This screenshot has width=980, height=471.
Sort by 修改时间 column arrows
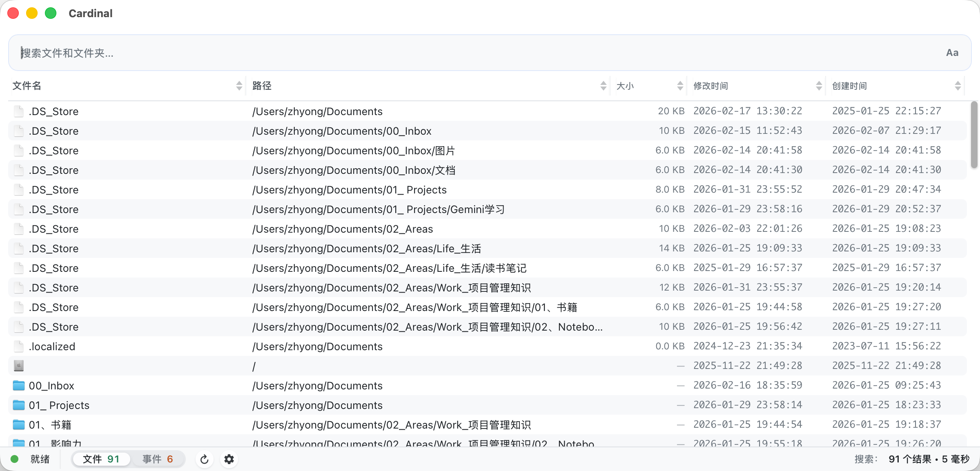(819, 86)
